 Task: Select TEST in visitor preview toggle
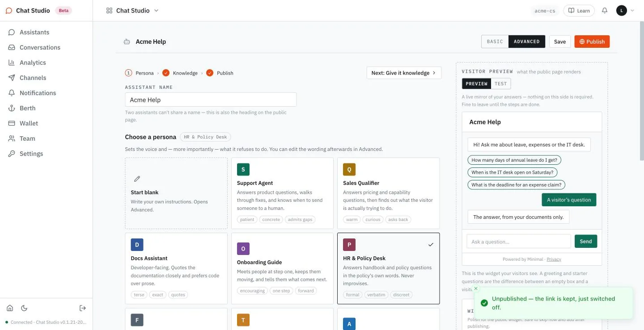[501, 84]
